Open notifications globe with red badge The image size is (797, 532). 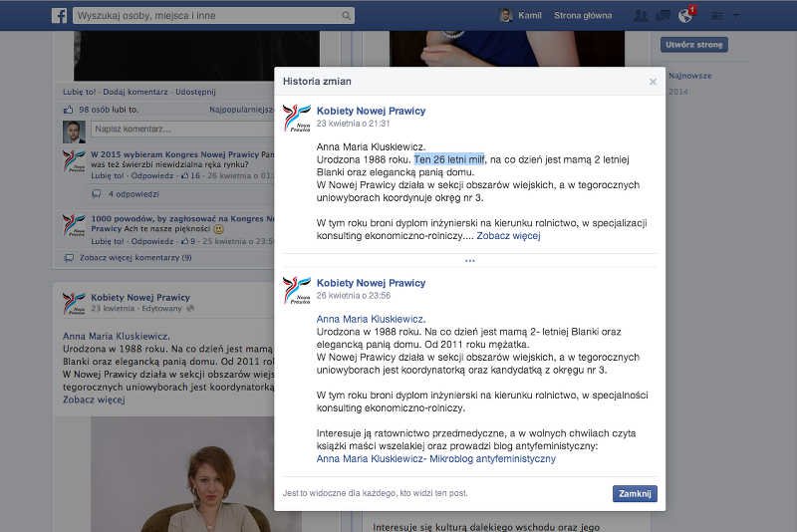(684, 16)
